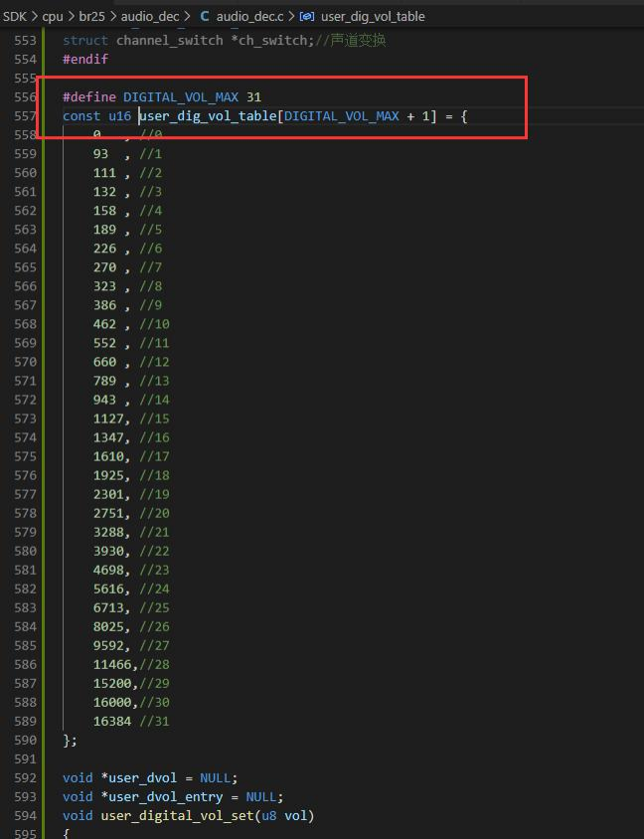Click the user_digital_vol_set function name

click(x=177, y=815)
